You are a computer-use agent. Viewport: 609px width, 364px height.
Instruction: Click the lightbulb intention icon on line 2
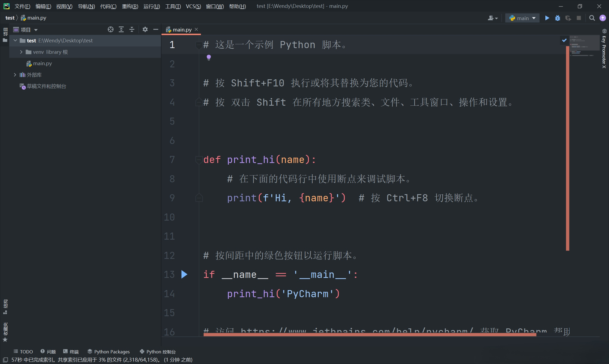(x=209, y=57)
